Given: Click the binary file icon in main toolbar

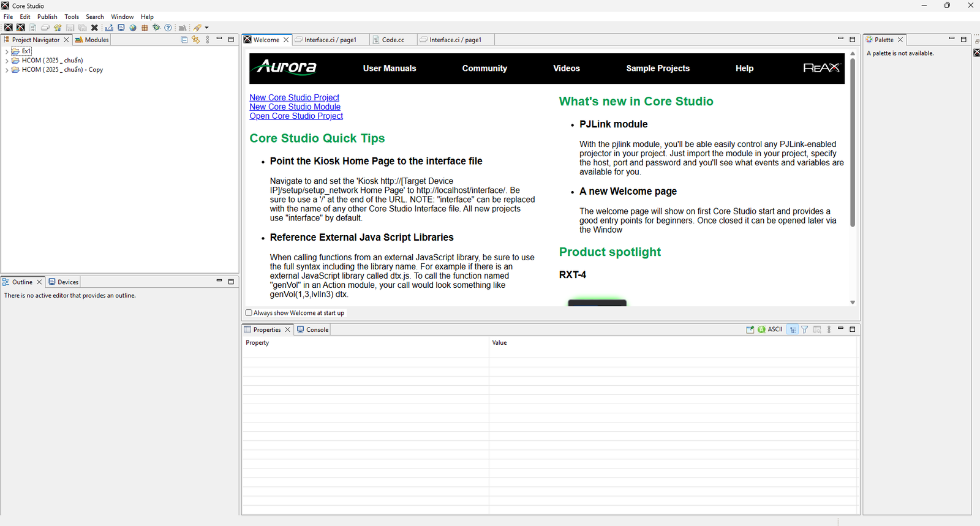Looking at the screenshot, I should coord(32,28).
